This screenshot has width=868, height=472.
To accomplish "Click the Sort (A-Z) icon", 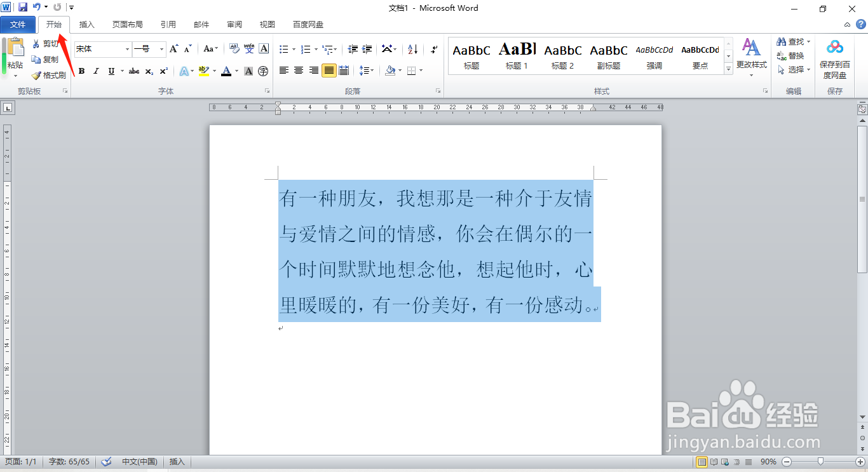I will [x=412, y=49].
